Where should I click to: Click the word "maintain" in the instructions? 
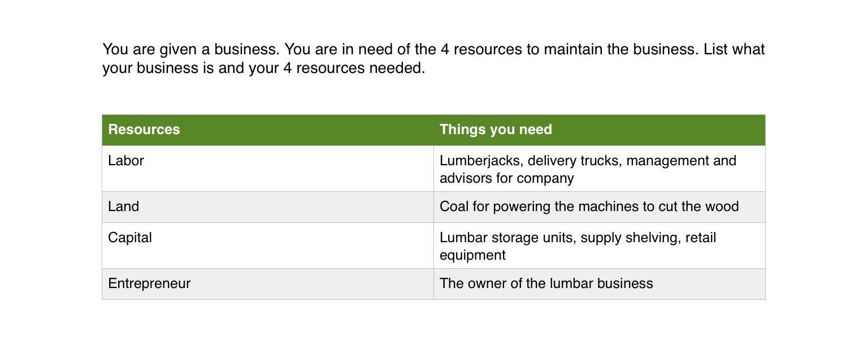pos(573,50)
